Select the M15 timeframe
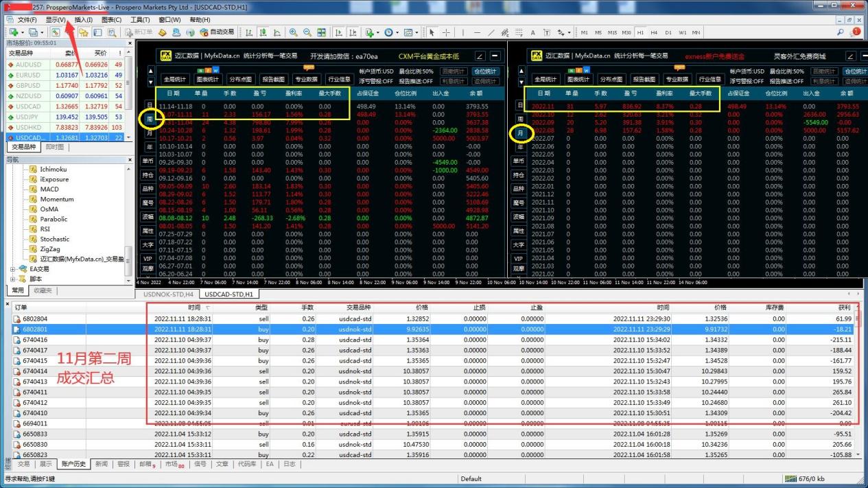This screenshot has width=868, height=488. point(613,32)
